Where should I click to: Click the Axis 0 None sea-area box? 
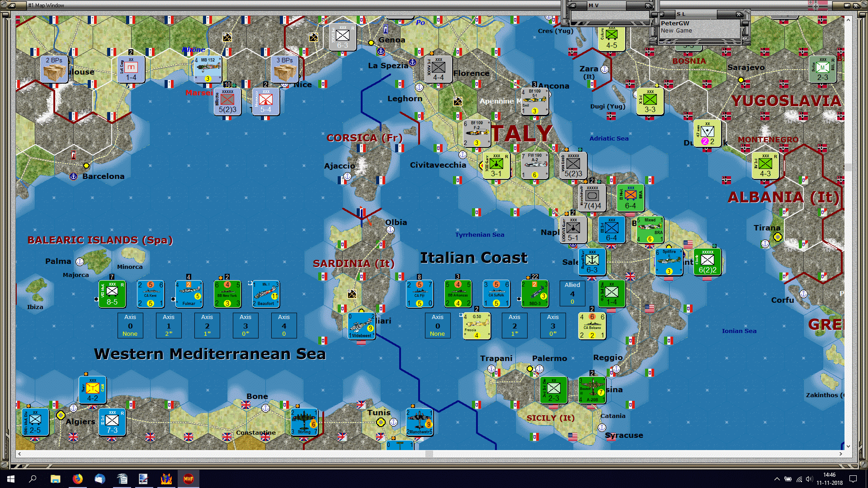[x=130, y=325]
